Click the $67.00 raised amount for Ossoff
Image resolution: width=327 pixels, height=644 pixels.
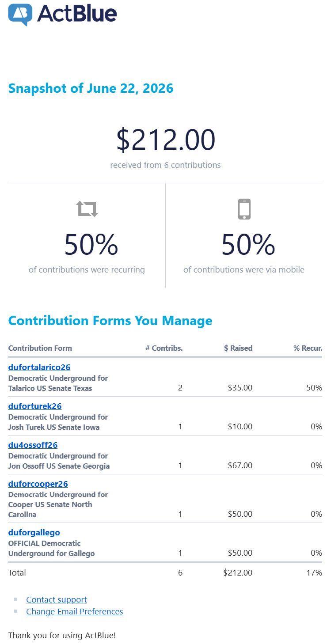[x=240, y=466]
